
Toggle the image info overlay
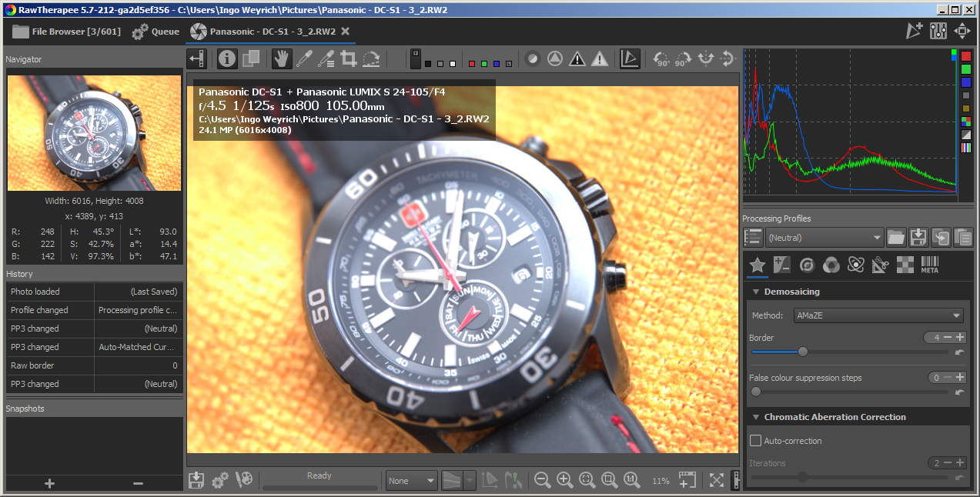(x=227, y=58)
